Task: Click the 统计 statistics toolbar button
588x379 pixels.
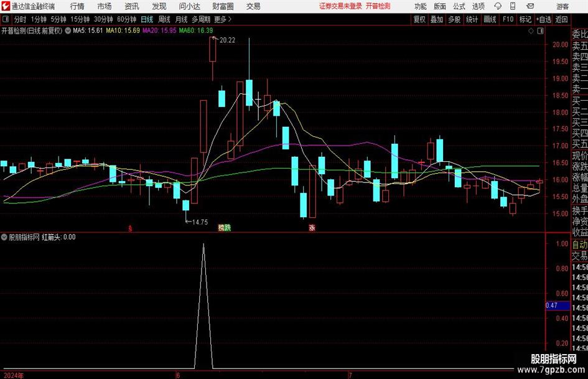Action: coord(472,19)
